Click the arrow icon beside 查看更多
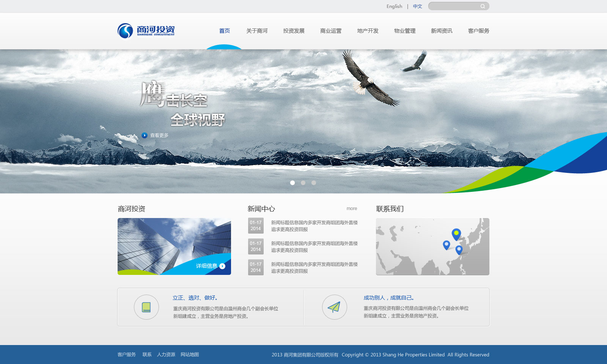This screenshot has width=607, height=364. pos(145,135)
